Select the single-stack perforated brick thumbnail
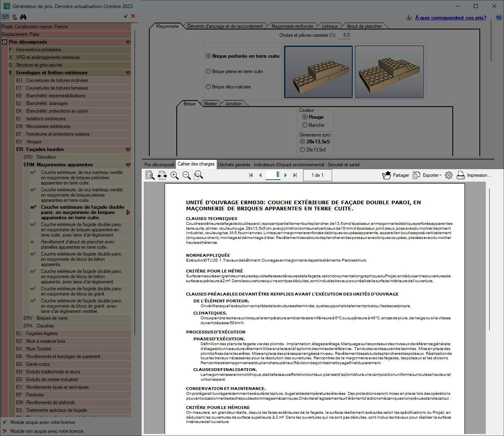Screen dimensions: 504x436 point(318,72)
